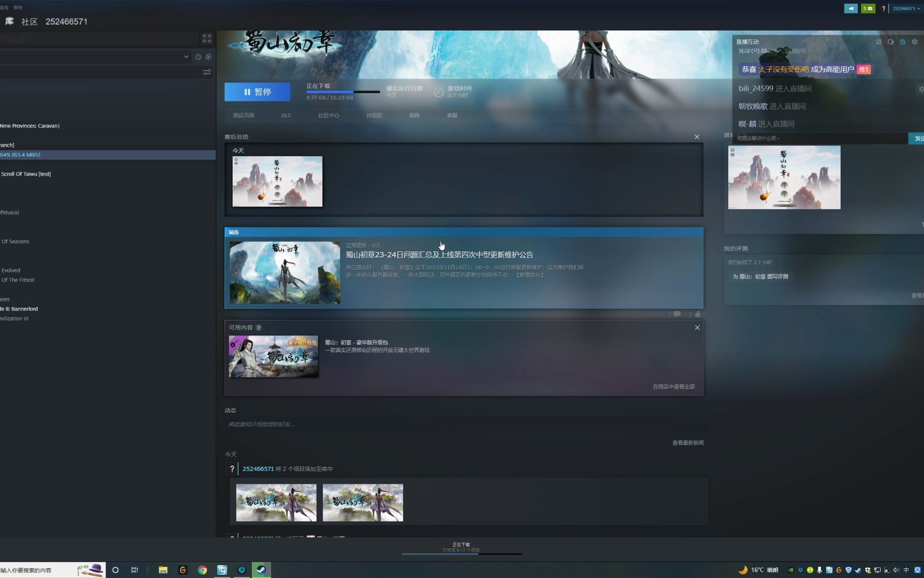
Task: Open the 社区中心 community hub tab
Action: pyautogui.click(x=328, y=116)
